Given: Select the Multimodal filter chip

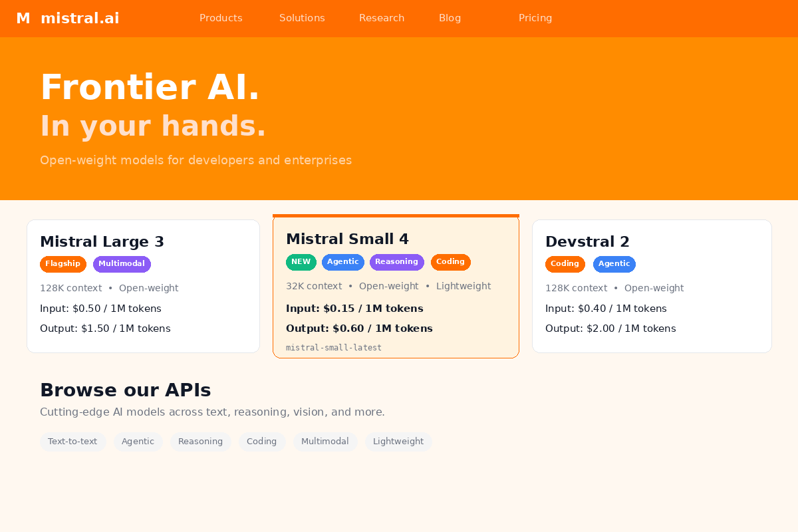Looking at the screenshot, I should point(325,442).
